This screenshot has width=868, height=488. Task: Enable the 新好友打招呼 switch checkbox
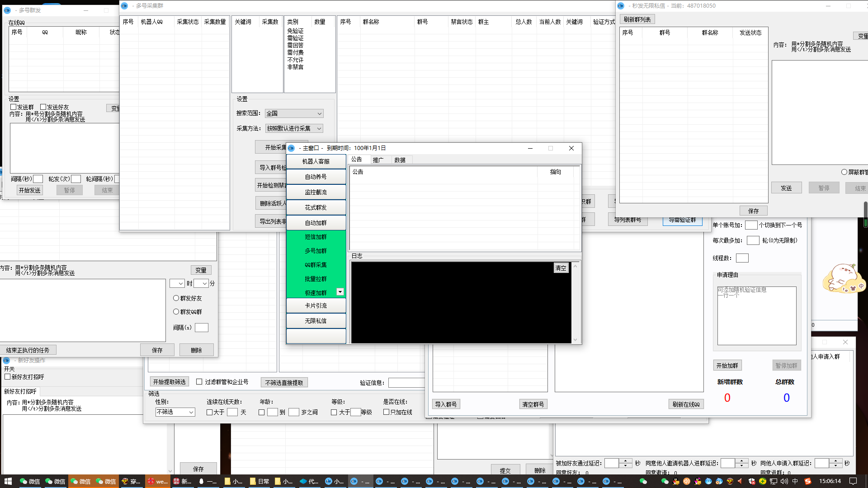(7, 376)
